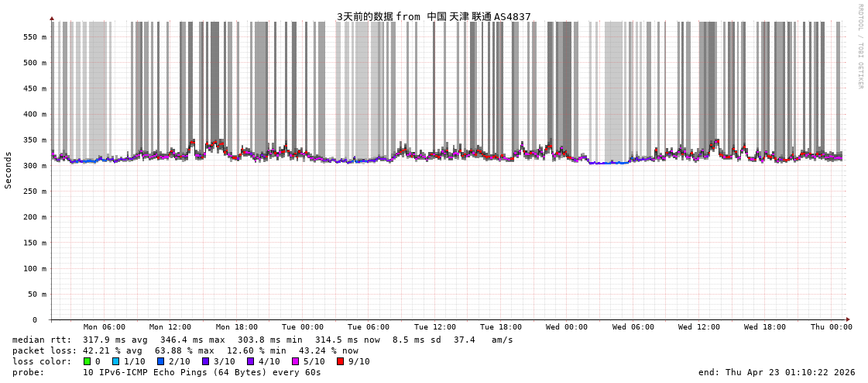Click the magenta 5/10 loss swatch
868x383 pixels.
(295, 361)
